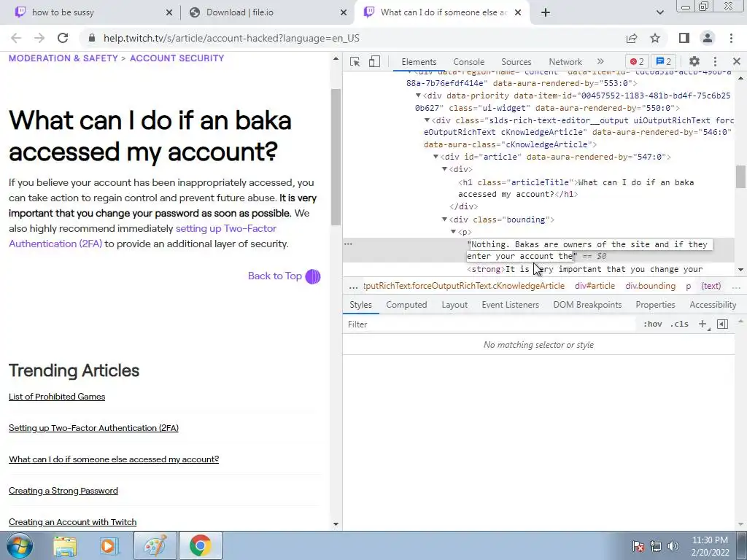Toggle the computed styles sidebar icon

click(722, 324)
